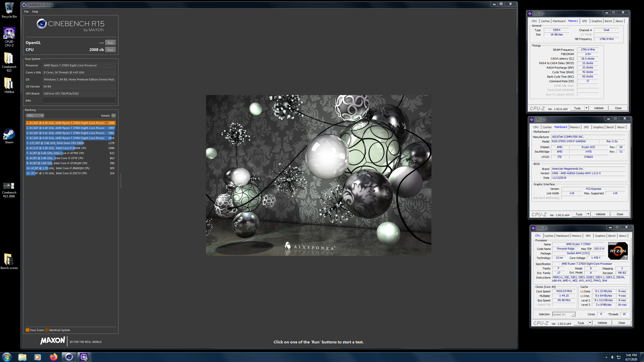The image size is (644, 362).
Task: Expand Tools dropdown arrow in Mainboard CPU-Z
Action: coord(588,214)
